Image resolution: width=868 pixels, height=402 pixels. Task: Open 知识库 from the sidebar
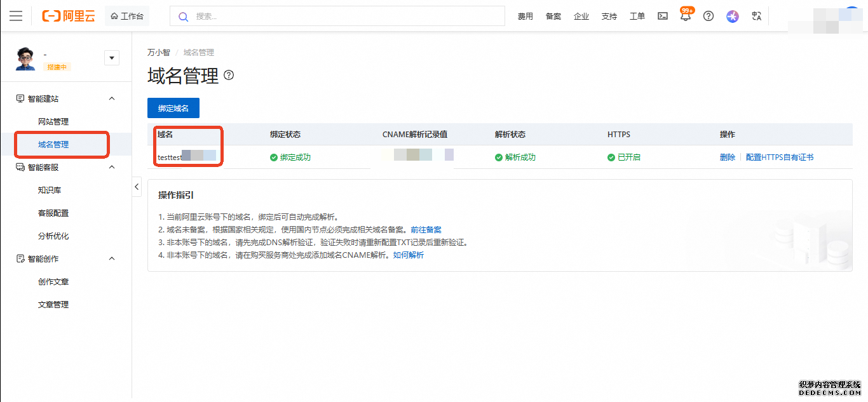click(50, 190)
